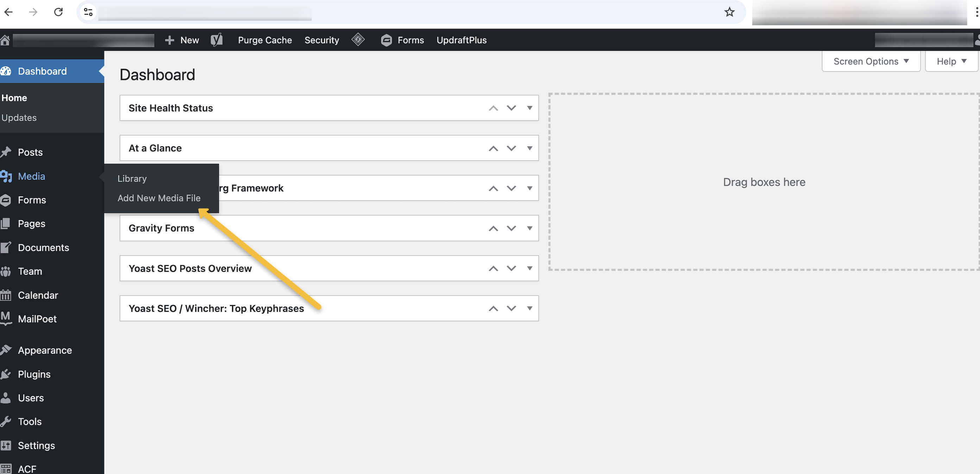Click the Forms sidebar icon
This screenshot has height=474, width=980.
point(5,200)
